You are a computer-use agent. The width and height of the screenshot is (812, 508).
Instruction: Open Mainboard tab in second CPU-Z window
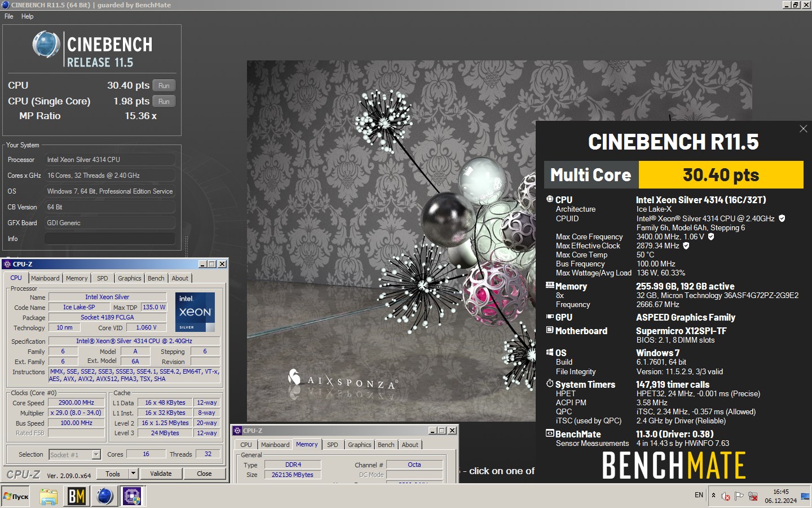pyautogui.click(x=275, y=445)
